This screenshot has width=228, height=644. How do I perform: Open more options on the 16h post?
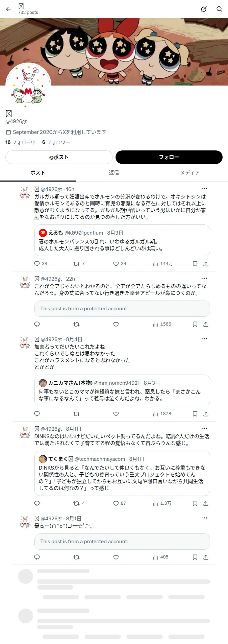(205, 189)
